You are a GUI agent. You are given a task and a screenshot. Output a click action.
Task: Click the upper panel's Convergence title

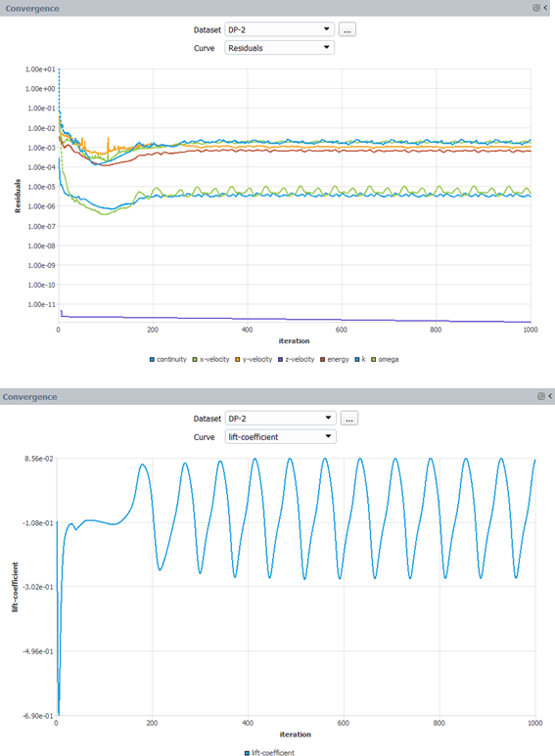coord(32,8)
